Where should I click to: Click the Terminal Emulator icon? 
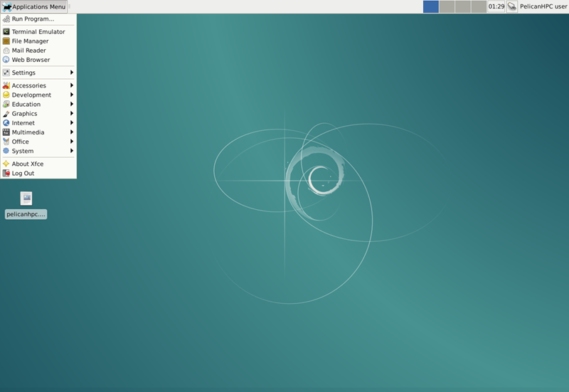pyautogui.click(x=6, y=31)
